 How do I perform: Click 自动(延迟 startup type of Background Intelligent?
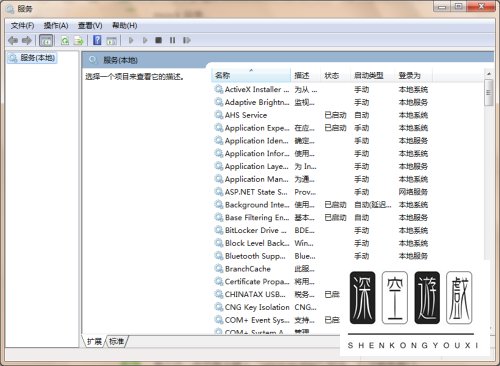[372, 205]
